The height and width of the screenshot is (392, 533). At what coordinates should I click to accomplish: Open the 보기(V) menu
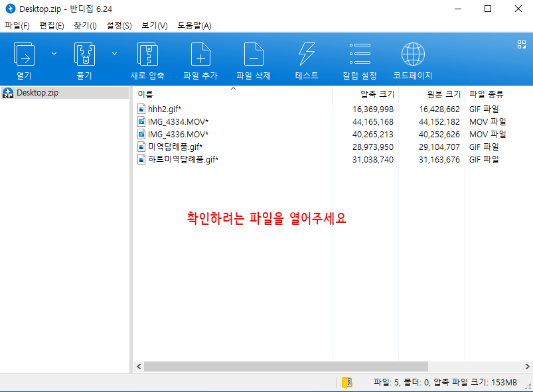[155, 25]
